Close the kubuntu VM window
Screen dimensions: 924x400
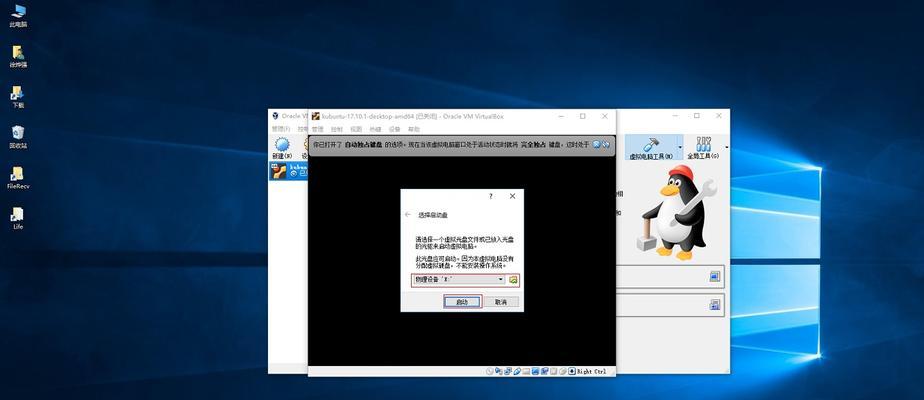click(x=605, y=116)
